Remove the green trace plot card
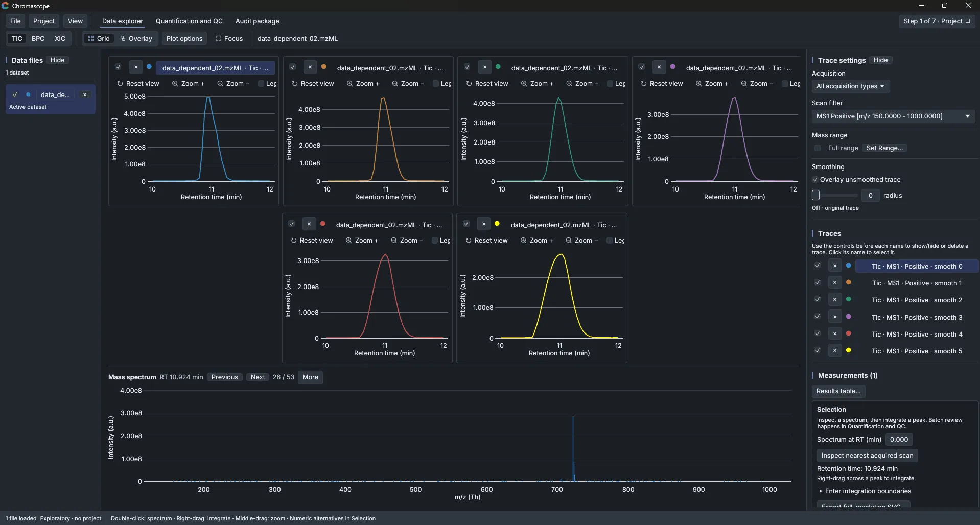 (x=484, y=67)
